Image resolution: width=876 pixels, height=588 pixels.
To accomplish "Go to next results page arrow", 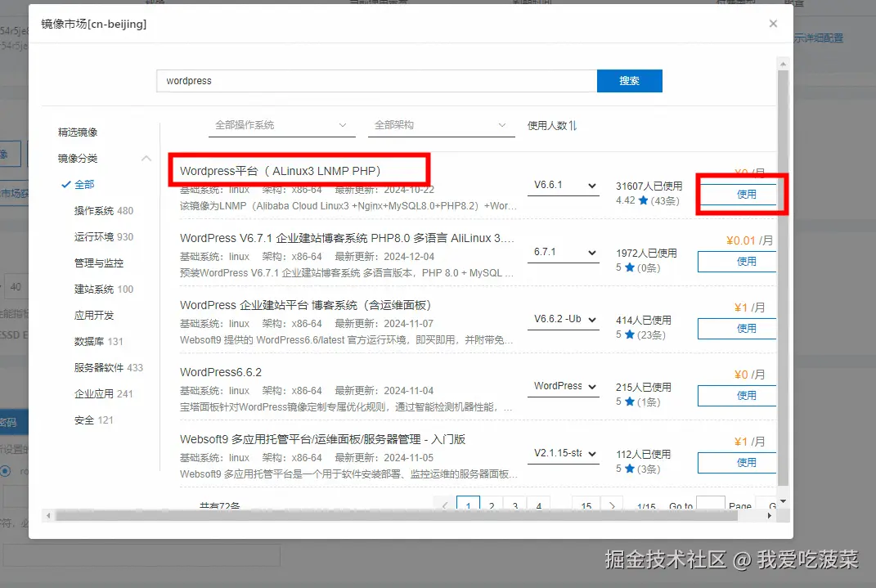I will point(613,505).
